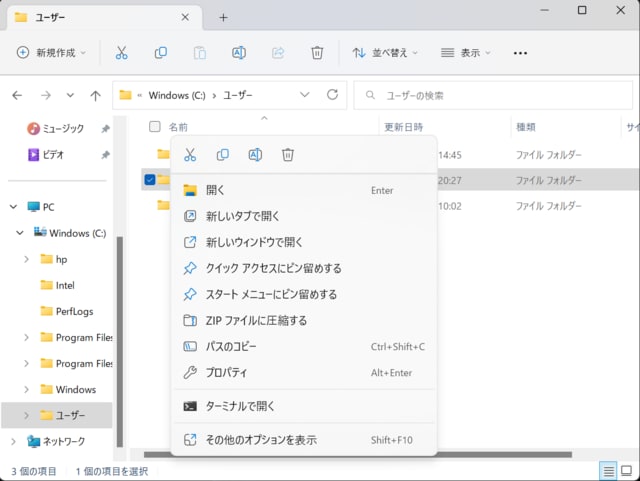Screen dimensions: 640x481
Task: Open the toolbar three-dot more options menu
Action: [520, 53]
